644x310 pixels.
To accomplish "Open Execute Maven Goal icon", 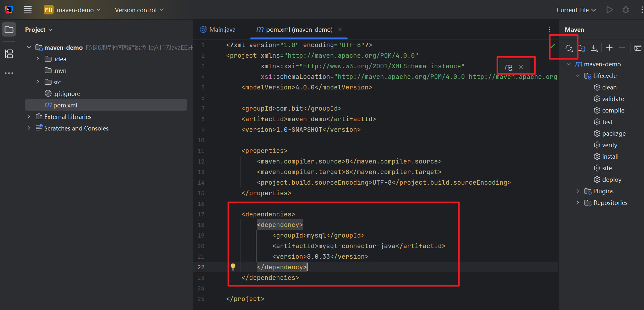I will click(638, 48).
